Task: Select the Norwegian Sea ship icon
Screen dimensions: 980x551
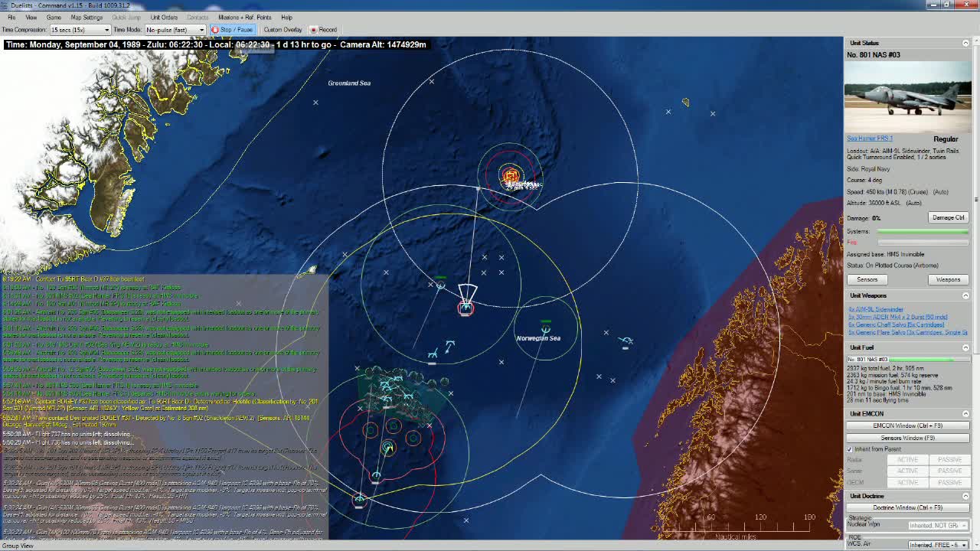Action: (x=545, y=328)
